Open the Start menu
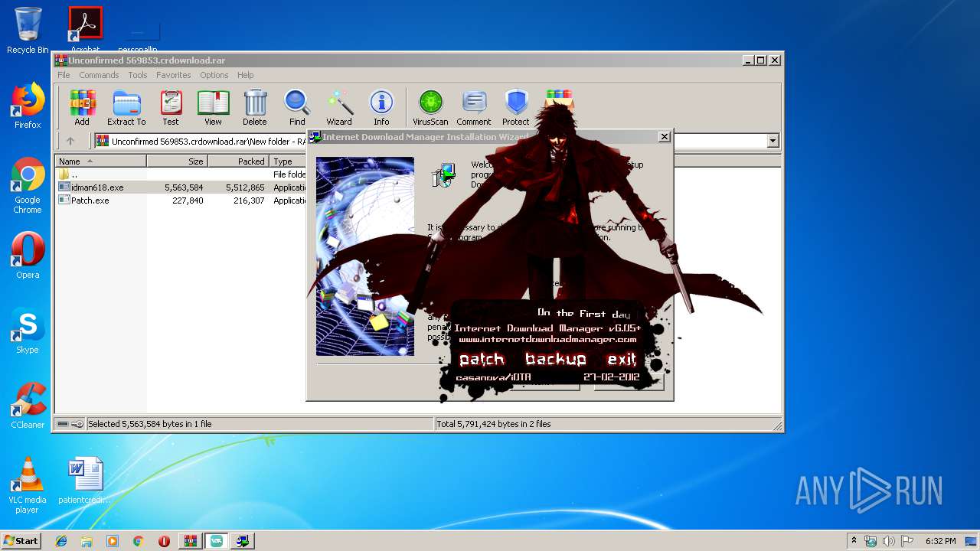The height and width of the screenshot is (551, 980). (21, 540)
